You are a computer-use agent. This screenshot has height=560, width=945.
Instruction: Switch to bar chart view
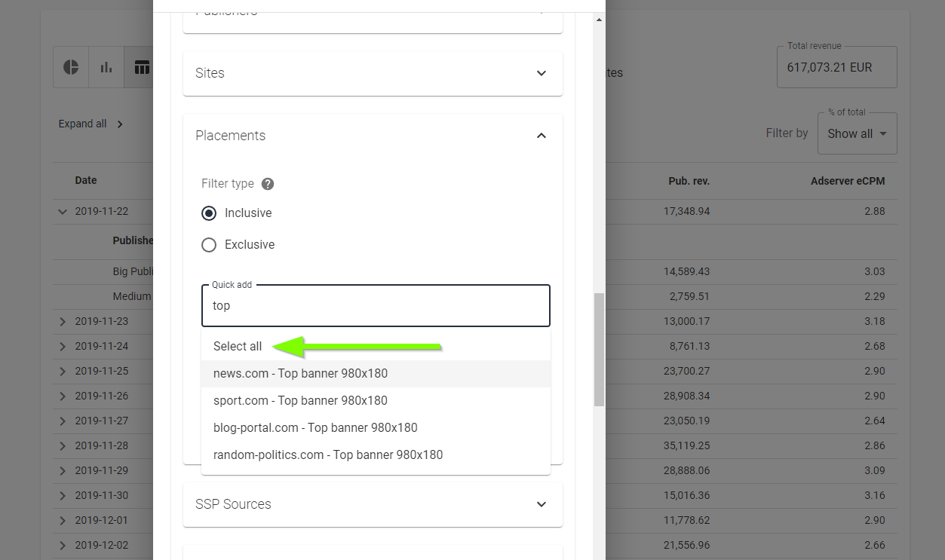coord(106,67)
